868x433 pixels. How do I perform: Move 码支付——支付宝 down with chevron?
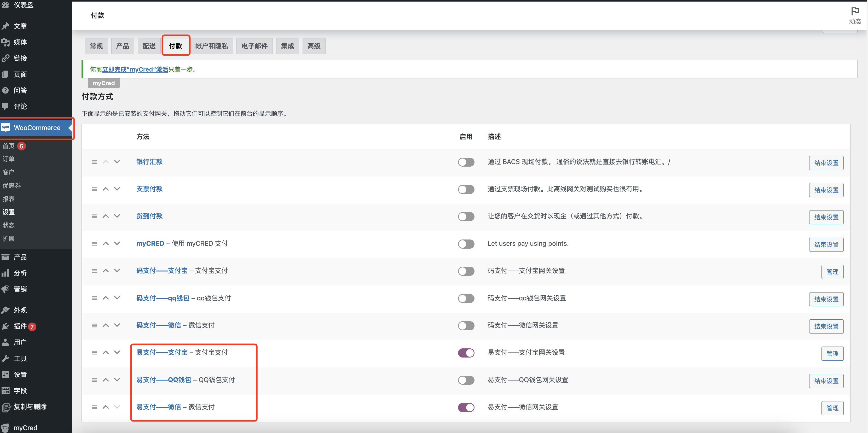coord(117,271)
